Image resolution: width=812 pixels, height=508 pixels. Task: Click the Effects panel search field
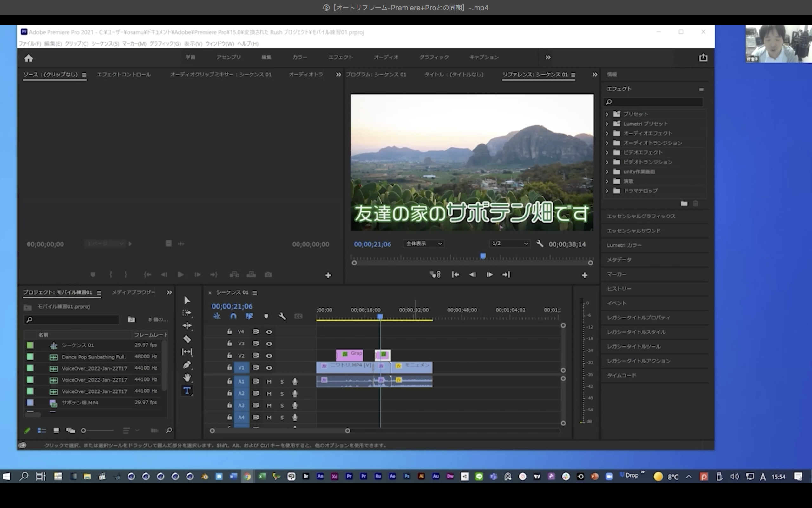click(x=653, y=102)
